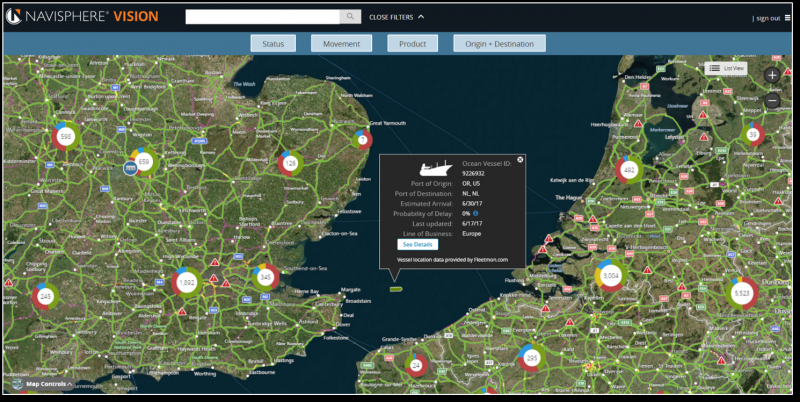Viewport: 800px width, 402px height.
Task: Click Estimated Arrival value 6/30/17
Action: tap(472, 204)
